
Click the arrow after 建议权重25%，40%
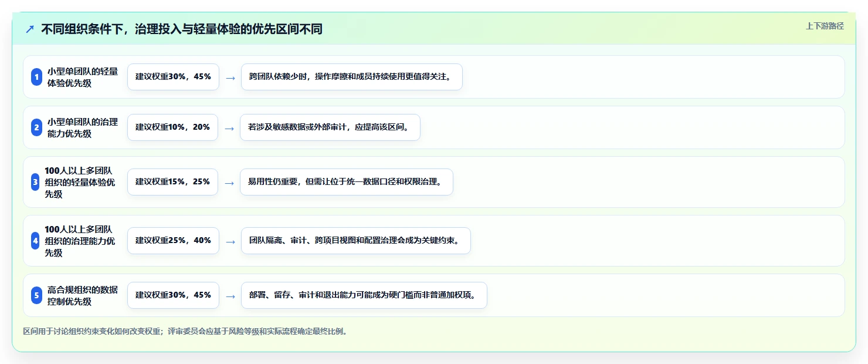coord(230,241)
